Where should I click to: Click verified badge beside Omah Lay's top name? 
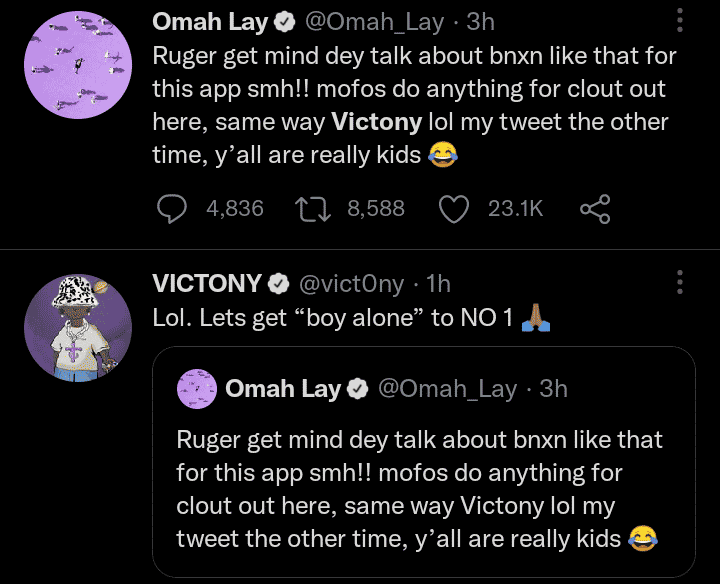pyautogui.click(x=283, y=21)
